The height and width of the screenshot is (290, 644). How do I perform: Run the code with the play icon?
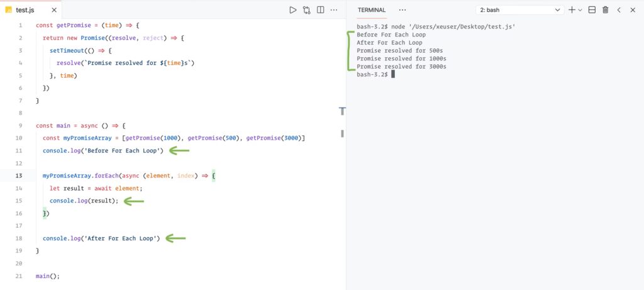coord(292,10)
